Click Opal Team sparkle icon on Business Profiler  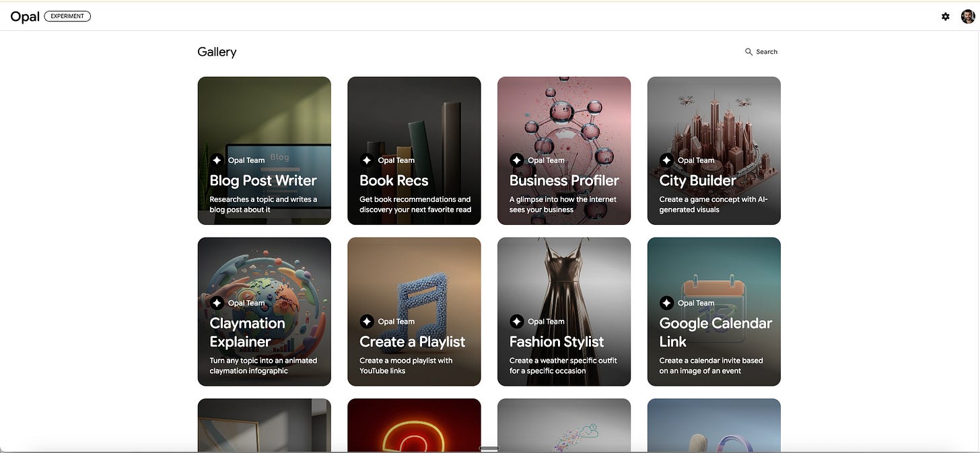pyautogui.click(x=517, y=160)
